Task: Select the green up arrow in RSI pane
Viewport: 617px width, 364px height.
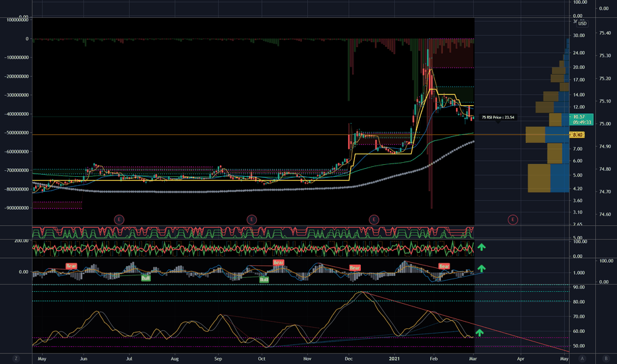Action: [479, 333]
